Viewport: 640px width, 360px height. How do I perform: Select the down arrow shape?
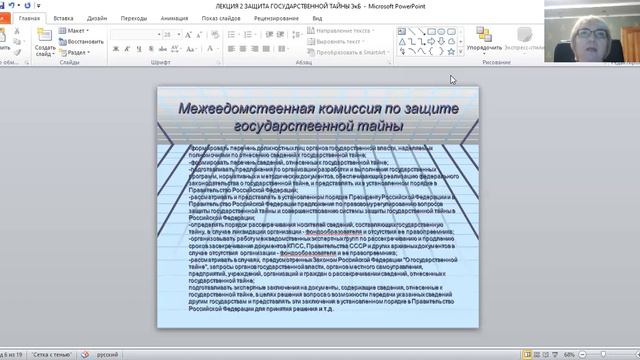coord(441,42)
